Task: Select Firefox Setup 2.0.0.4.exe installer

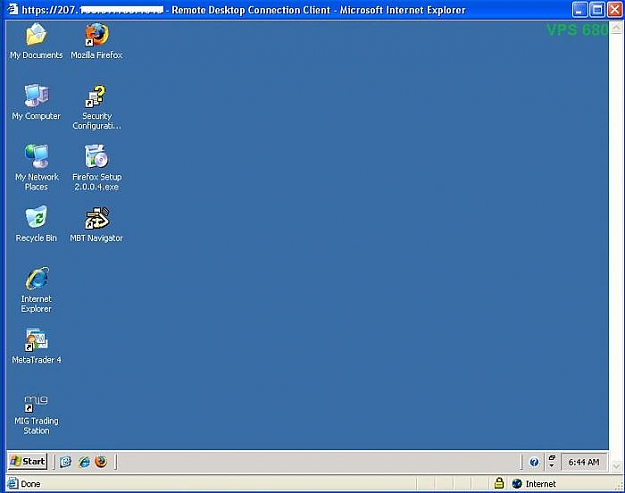Action: click(x=96, y=168)
